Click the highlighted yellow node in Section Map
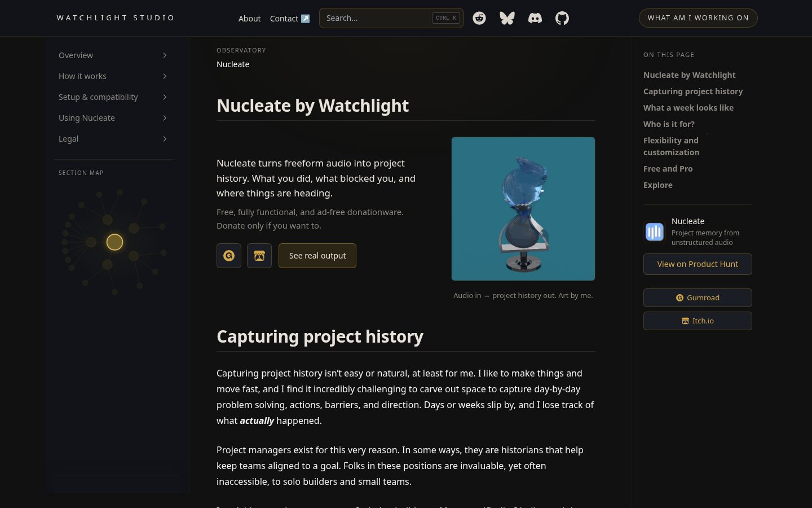812x508 pixels. [x=114, y=242]
